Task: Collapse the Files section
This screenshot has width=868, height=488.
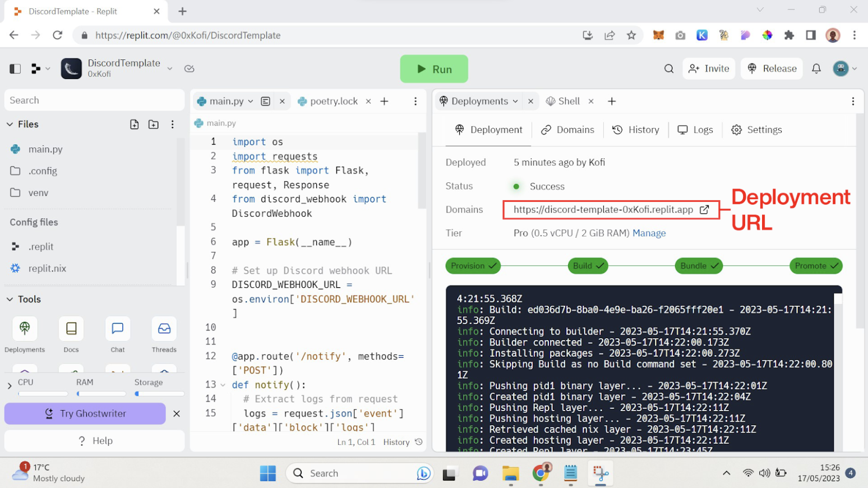Action: coord(10,125)
